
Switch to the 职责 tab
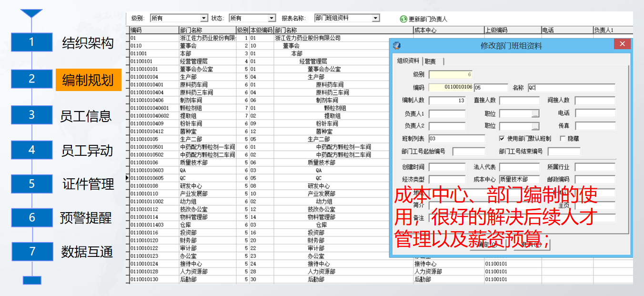pos(431,61)
